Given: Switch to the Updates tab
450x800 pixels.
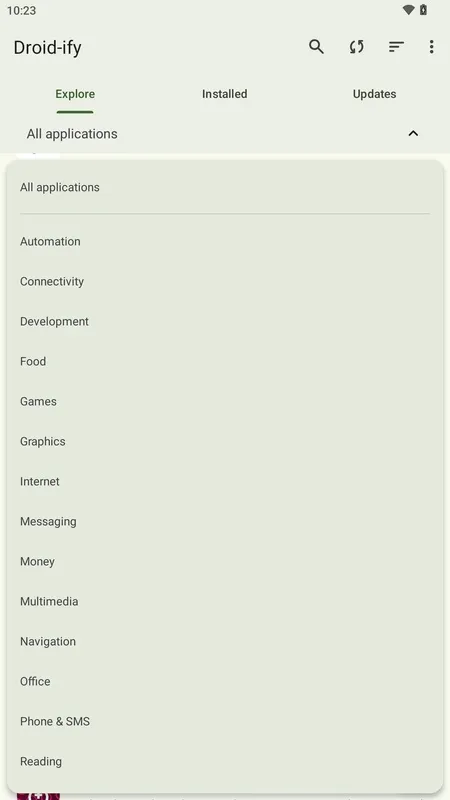Looking at the screenshot, I should coord(374,94).
